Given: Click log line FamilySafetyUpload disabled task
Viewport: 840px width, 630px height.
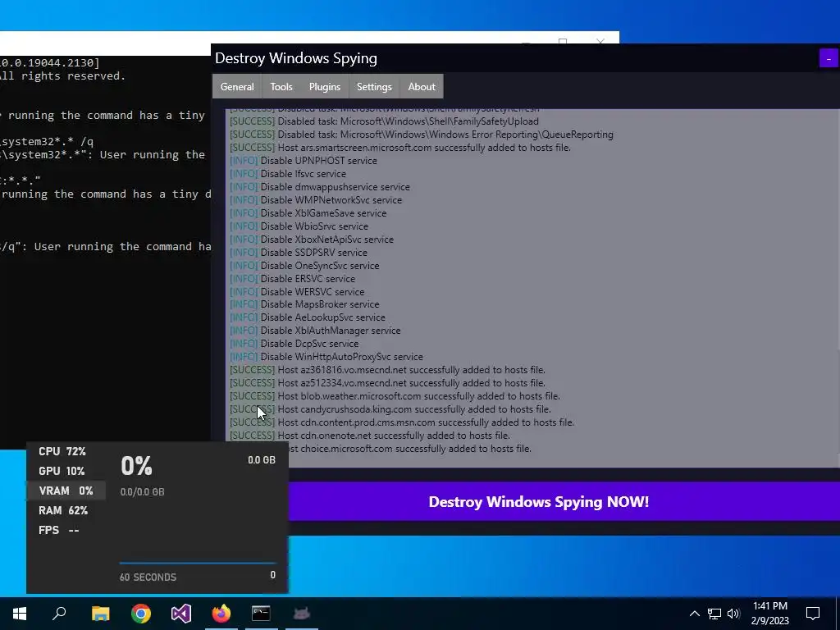Looking at the screenshot, I should click(384, 121).
